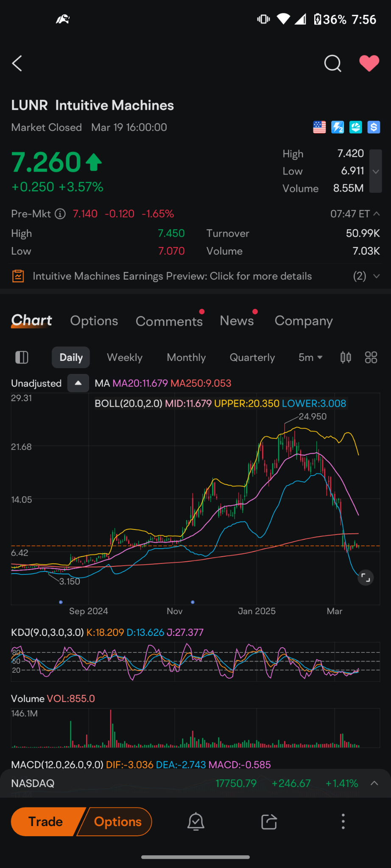Enter fullscreen chart with expand icon
The width and height of the screenshot is (391, 868).
[x=366, y=577]
